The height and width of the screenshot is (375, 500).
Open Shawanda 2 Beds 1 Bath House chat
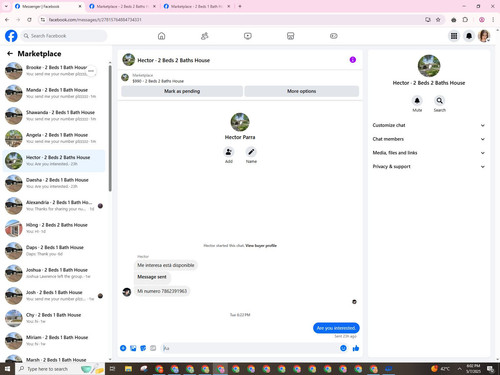(54, 116)
